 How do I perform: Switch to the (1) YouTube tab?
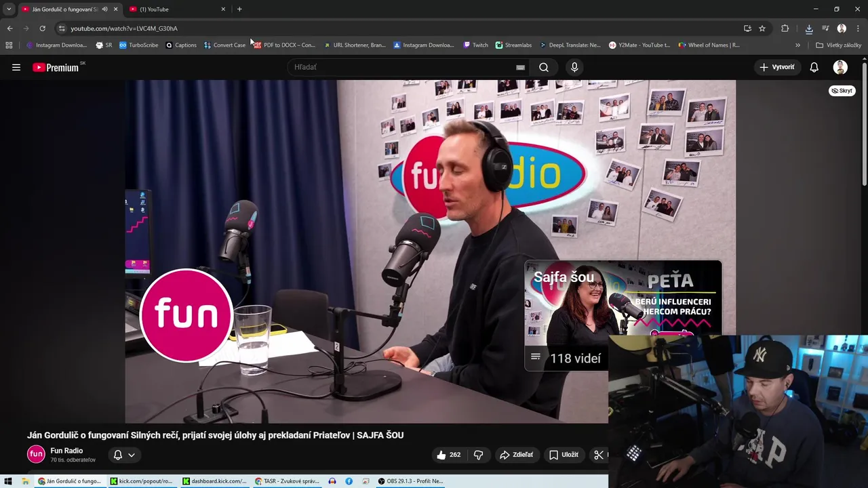click(x=176, y=9)
